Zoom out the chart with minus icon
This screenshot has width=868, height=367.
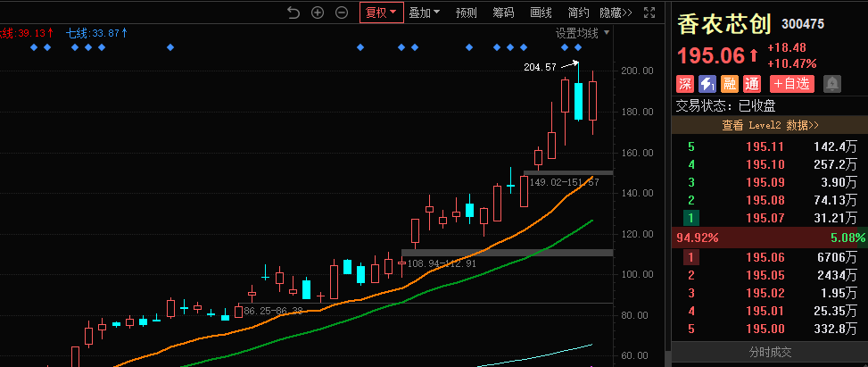pyautogui.click(x=341, y=12)
